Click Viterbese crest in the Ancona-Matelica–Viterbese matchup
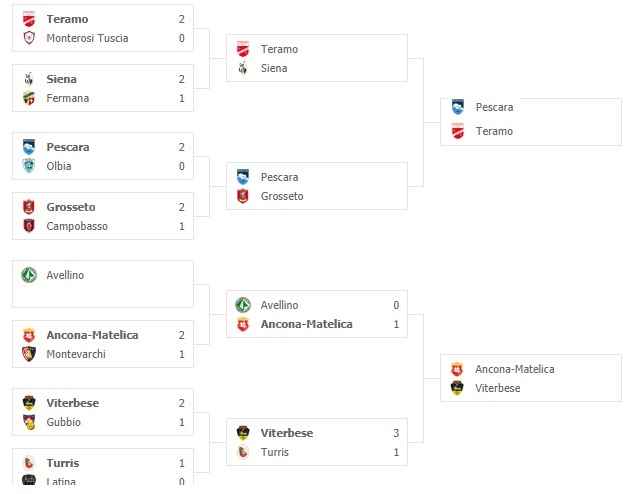This screenshot has width=629, height=494. tap(458, 388)
